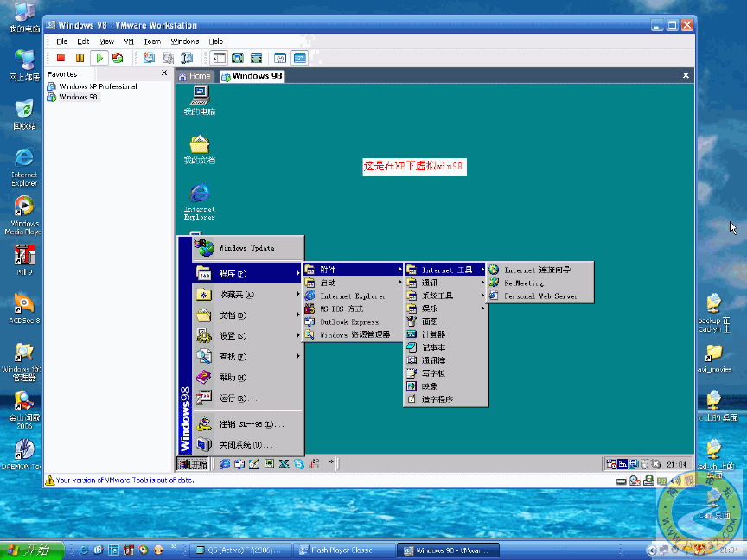Expand the 附件 (Accessories) submenu
747x560 pixels.
(x=353, y=270)
